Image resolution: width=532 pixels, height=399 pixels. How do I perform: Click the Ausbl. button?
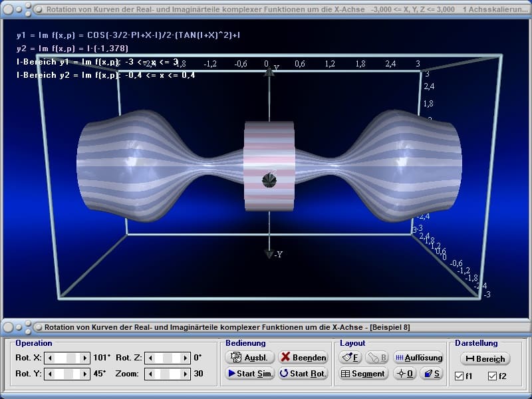pyautogui.click(x=249, y=357)
